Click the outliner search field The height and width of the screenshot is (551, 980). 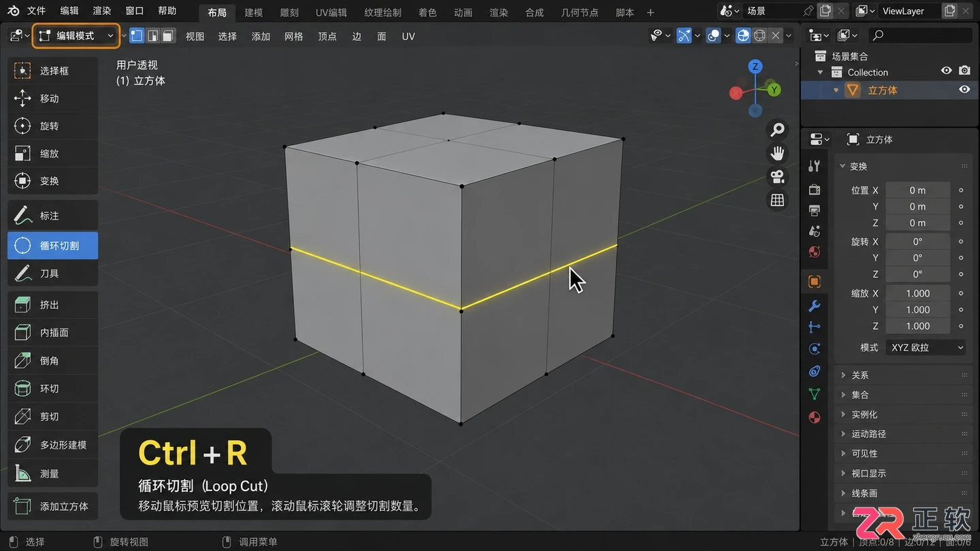tap(920, 35)
